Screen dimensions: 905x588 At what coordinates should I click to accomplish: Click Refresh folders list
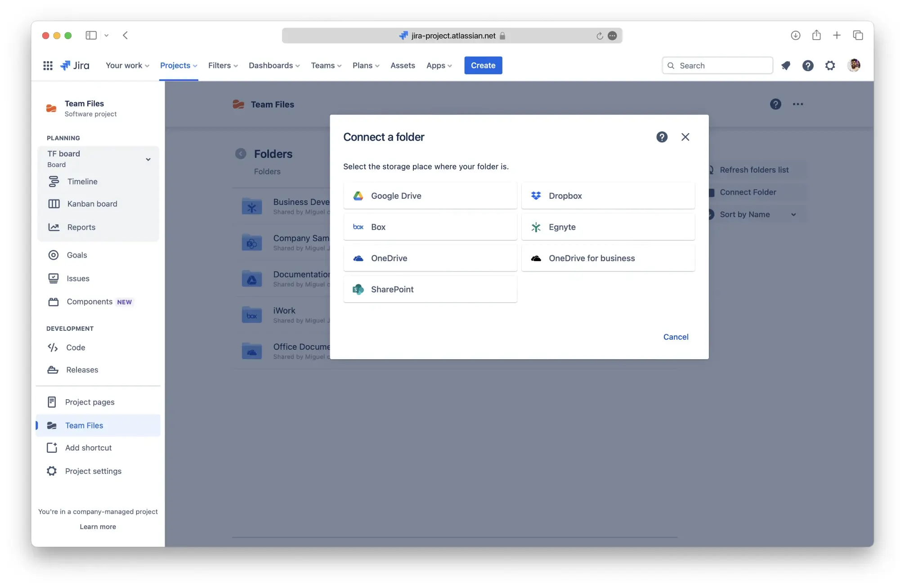point(754,170)
